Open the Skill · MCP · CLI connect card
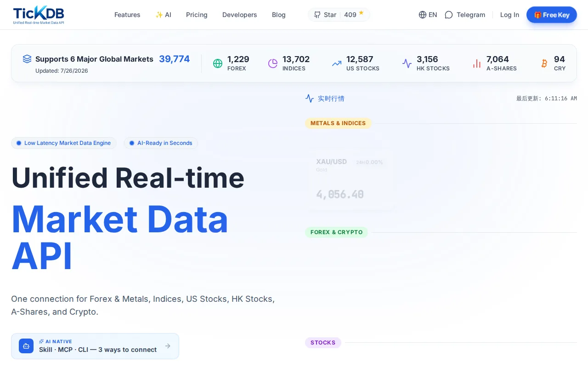588x368 pixels. [95, 346]
